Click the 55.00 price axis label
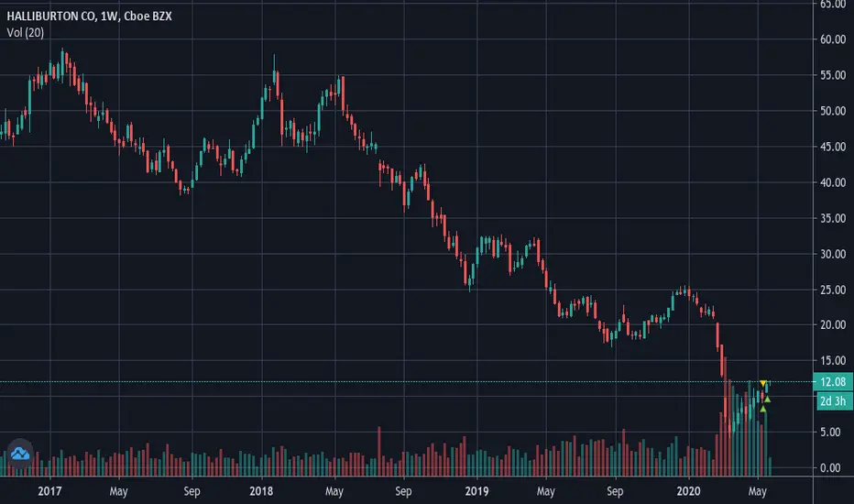The width and height of the screenshot is (854, 504). coord(833,75)
